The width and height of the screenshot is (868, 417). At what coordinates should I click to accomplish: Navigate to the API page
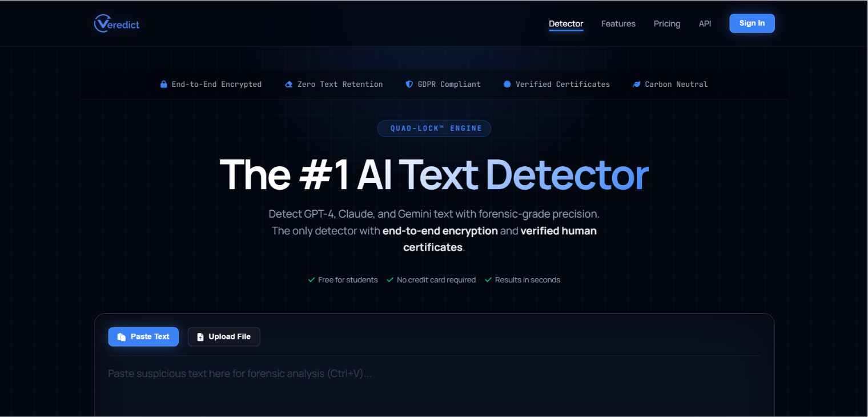coord(705,23)
